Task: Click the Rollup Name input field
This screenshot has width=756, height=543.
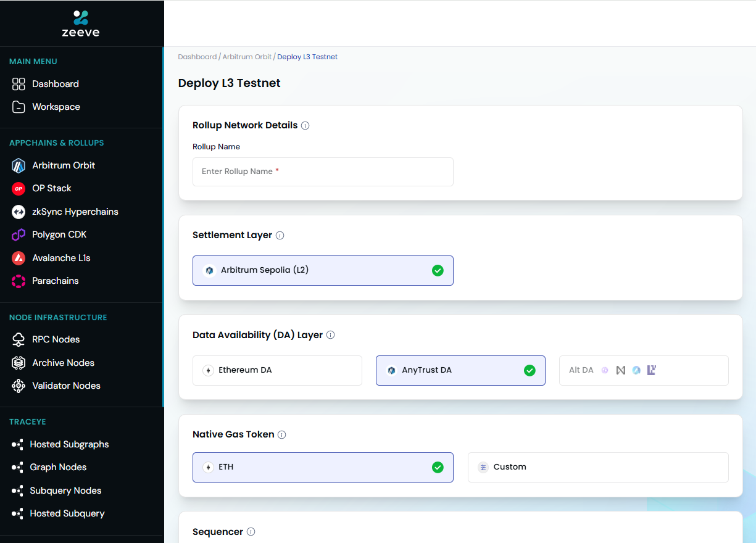Action: point(323,172)
